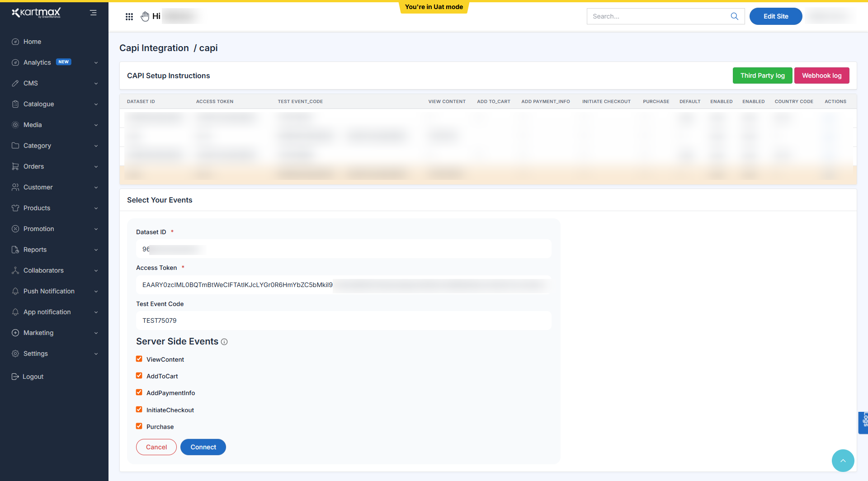Click the scroll-to-top arrow button
Screen dimensions: 868x481
point(843,461)
